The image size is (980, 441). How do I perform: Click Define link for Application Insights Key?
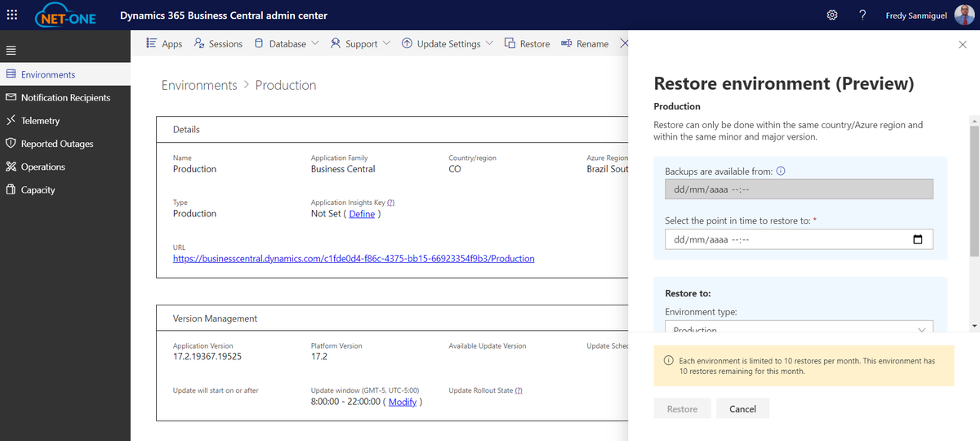pos(362,213)
